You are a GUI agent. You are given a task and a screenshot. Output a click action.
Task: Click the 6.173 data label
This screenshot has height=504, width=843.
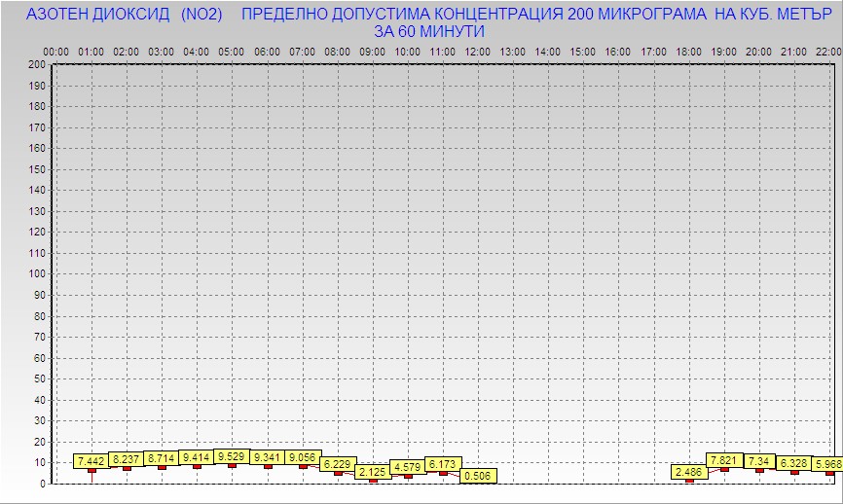(443, 464)
